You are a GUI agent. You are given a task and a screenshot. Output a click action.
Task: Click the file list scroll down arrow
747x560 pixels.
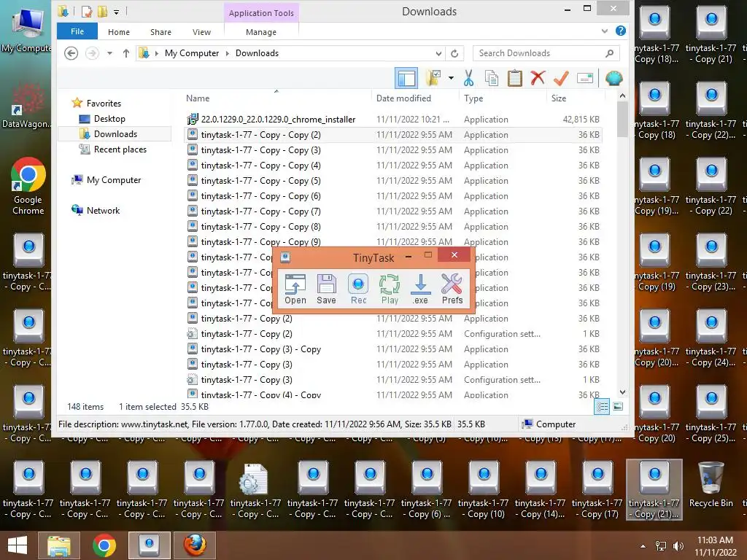click(x=622, y=392)
